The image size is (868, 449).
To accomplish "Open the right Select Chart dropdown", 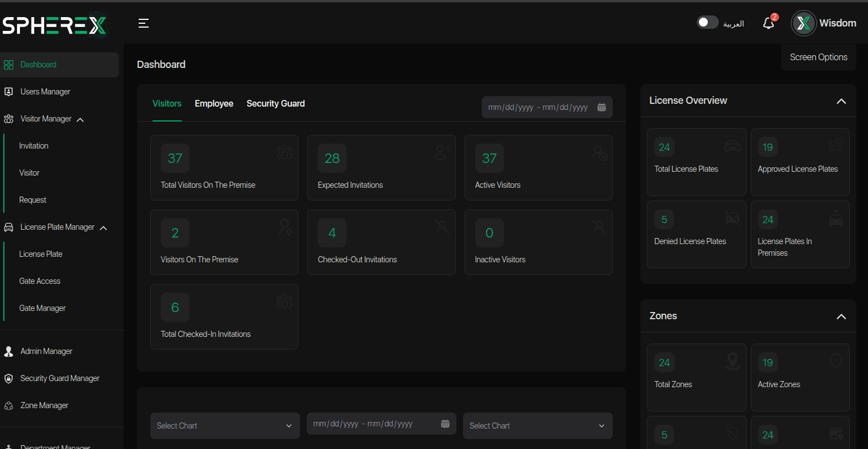I will (x=538, y=426).
